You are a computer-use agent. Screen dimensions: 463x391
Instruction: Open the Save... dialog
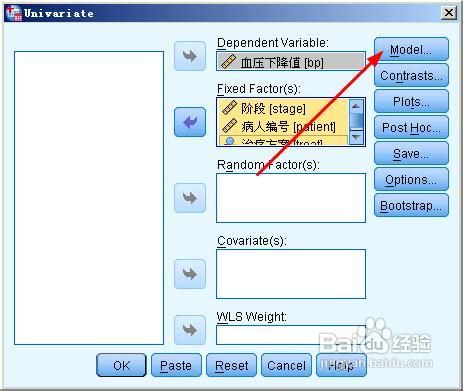pyautogui.click(x=411, y=154)
